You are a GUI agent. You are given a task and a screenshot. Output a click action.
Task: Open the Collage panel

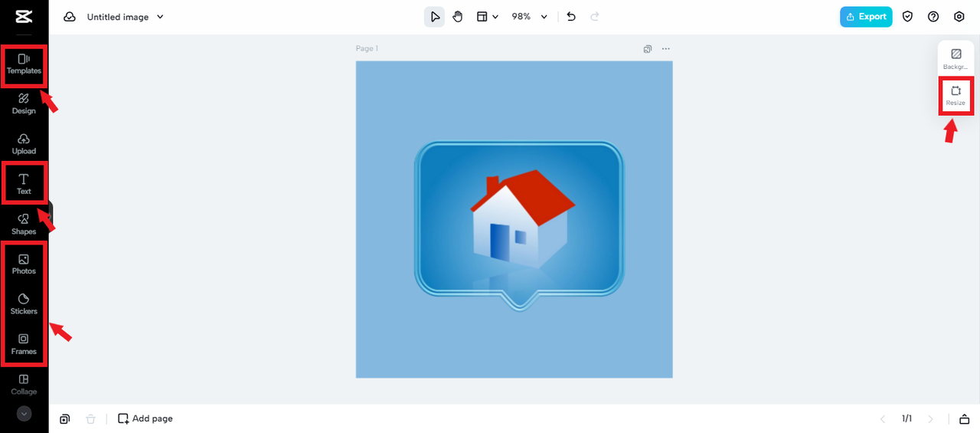(24, 384)
